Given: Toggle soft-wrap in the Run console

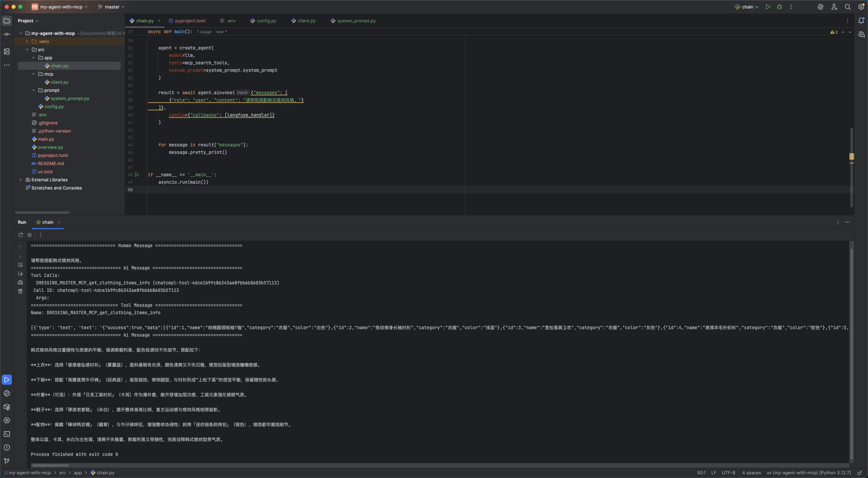Looking at the screenshot, I should [20, 265].
